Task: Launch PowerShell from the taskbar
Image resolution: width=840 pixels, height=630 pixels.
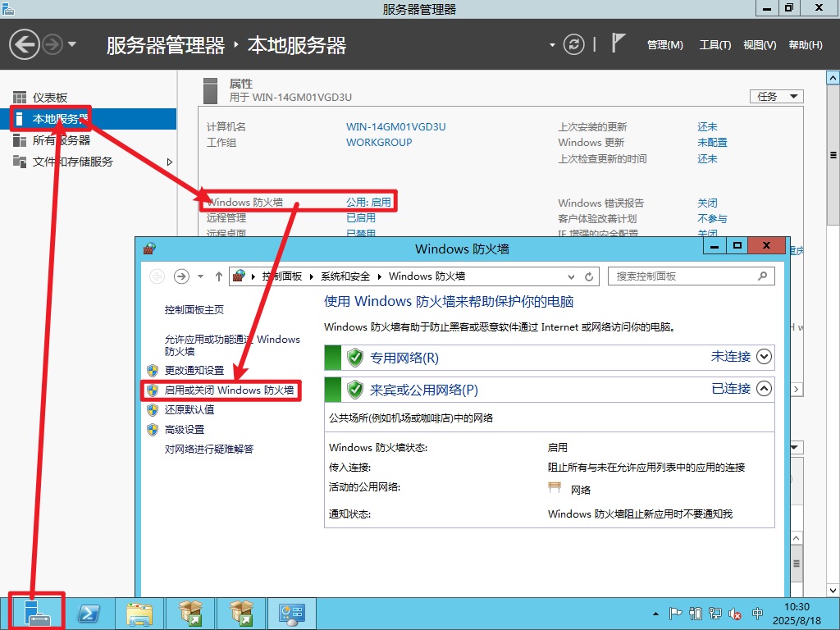Action: [89, 614]
